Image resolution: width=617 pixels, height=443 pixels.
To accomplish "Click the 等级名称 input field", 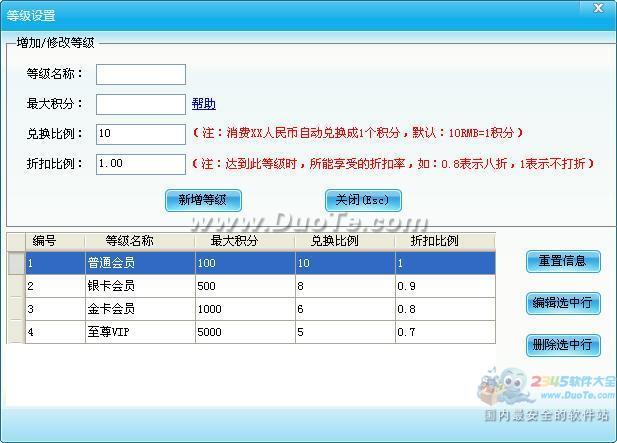I will pos(140,74).
